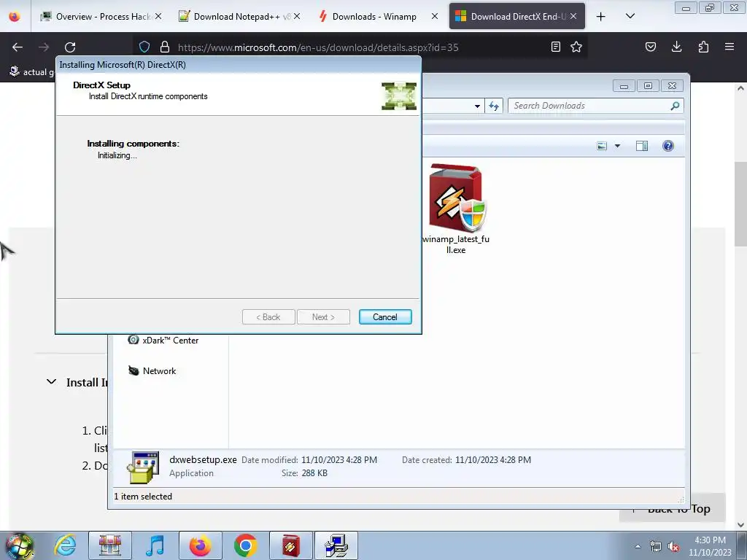Click the dxwebsetup.exe name in details pane

tap(203, 459)
